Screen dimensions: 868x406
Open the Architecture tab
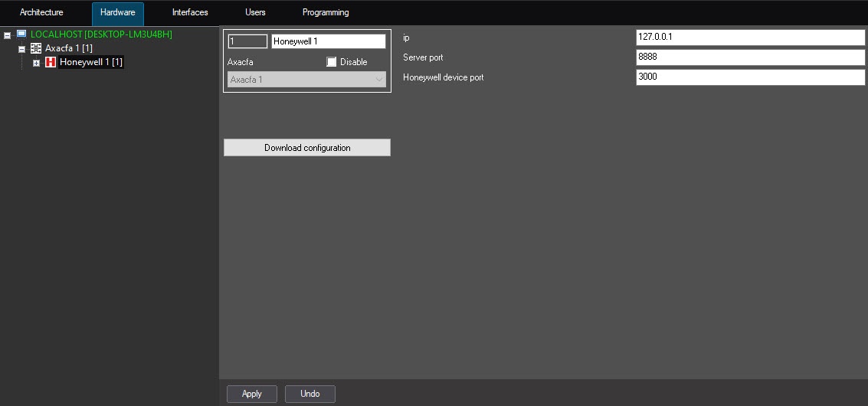click(41, 12)
